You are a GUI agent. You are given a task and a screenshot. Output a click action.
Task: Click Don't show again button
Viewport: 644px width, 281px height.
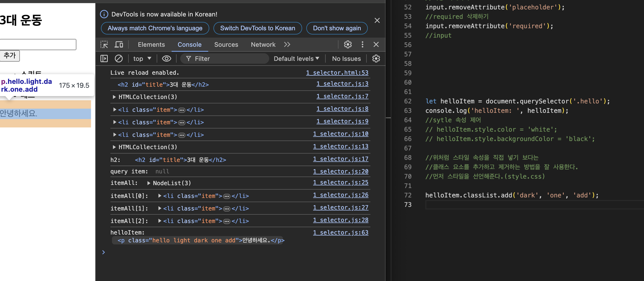337,28
